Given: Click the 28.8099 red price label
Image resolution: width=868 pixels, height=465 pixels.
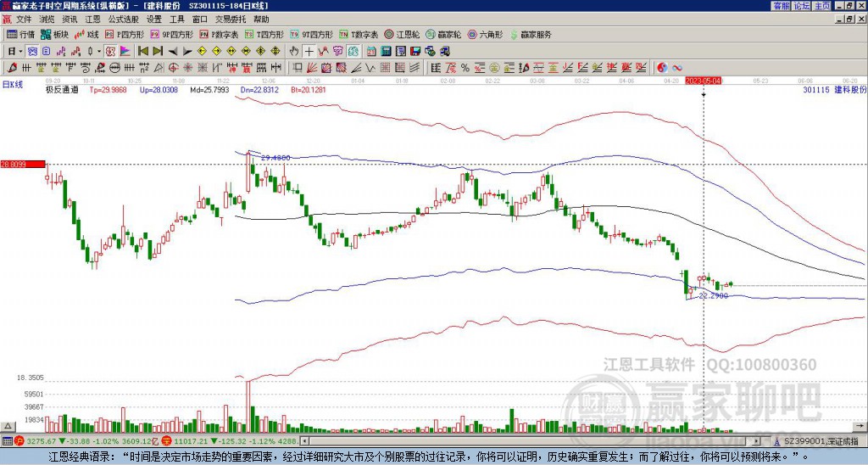Looking at the screenshot, I should point(23,164).
